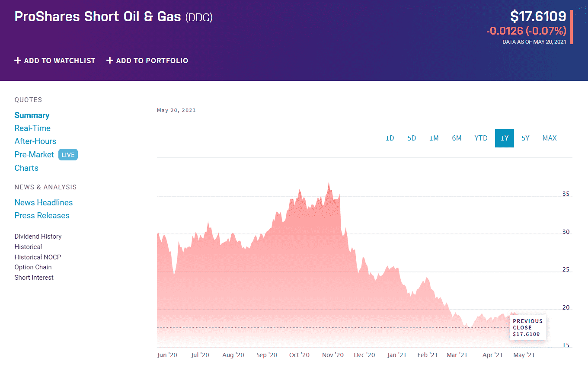This screenshot has height=377, width=588.
Task: Click the 35 price axis label
Action: tap(566, 194)
